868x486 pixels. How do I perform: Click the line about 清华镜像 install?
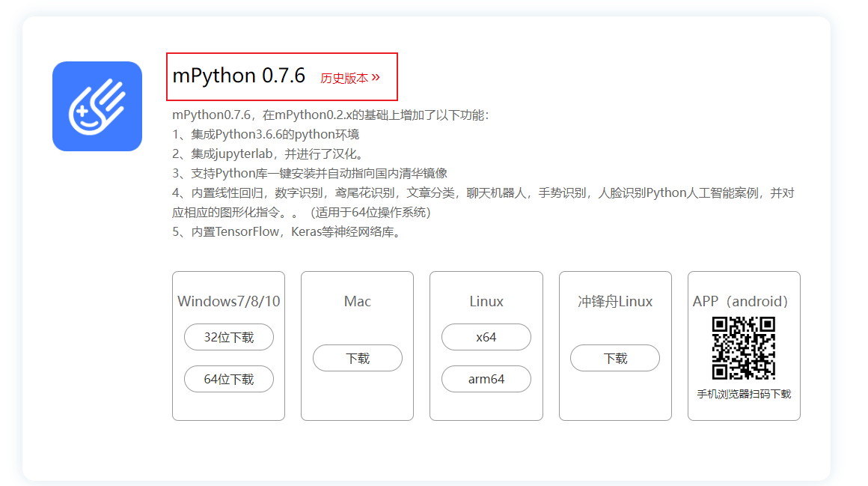tap(310, 173)
